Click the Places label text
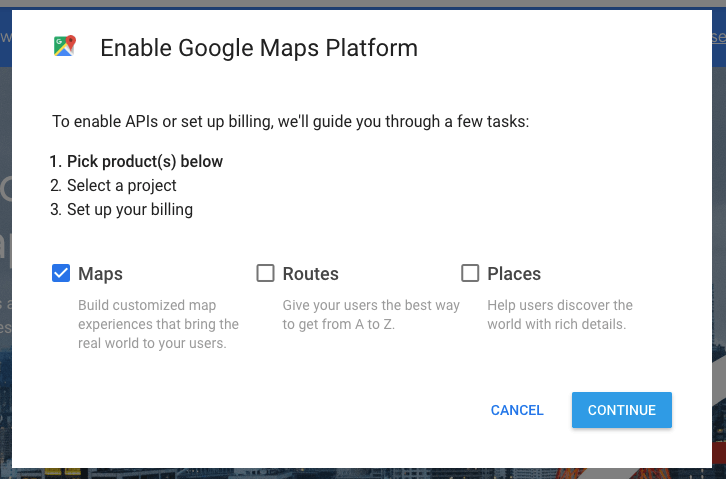The height and width of the screenshot is (479, 726). 514,274
